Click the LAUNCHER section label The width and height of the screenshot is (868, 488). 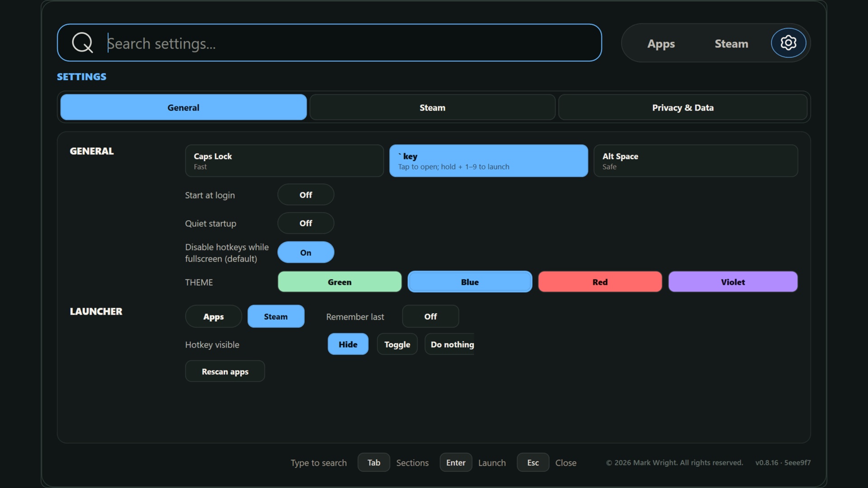(96, 311)
